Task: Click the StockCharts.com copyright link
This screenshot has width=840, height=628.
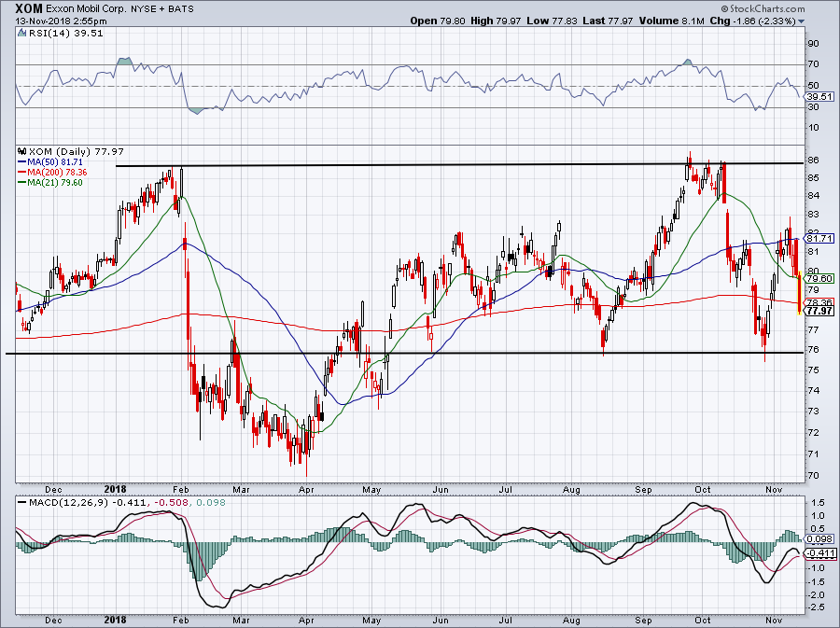Action: (x=763, y=8)
